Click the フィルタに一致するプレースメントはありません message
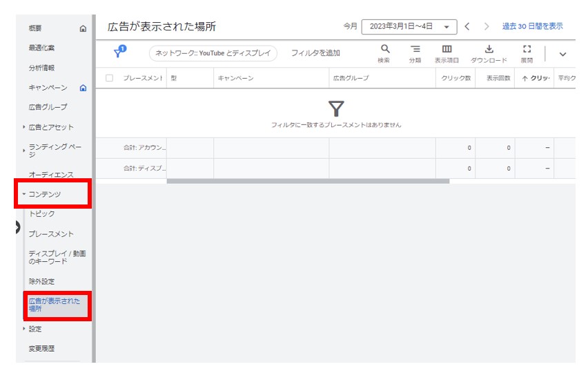This screenshot has height=371, width=588. (336, 125)
